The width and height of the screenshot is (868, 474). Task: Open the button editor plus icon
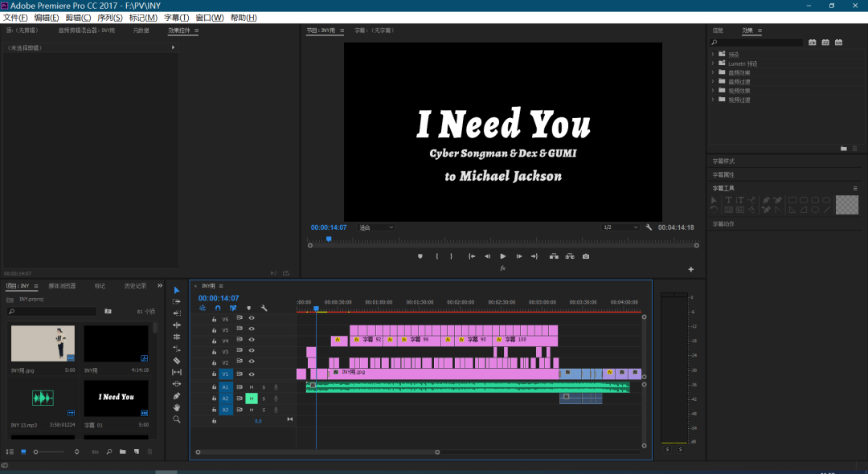click(x=691, y=269)
